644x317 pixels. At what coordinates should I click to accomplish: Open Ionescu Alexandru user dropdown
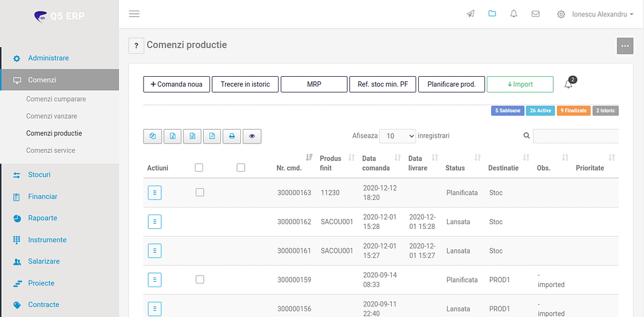point(602,14)
